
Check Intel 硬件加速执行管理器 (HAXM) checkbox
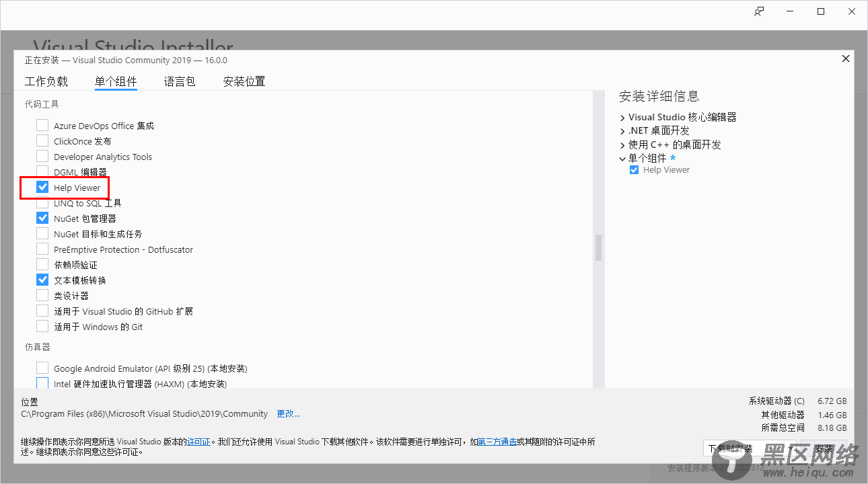(42, 383)
